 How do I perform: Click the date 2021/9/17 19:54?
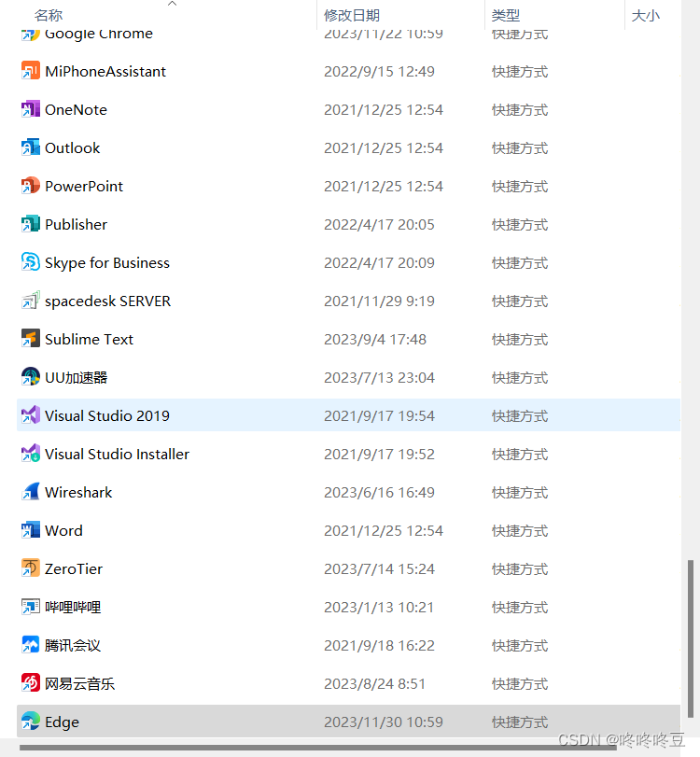pos(379,415)
